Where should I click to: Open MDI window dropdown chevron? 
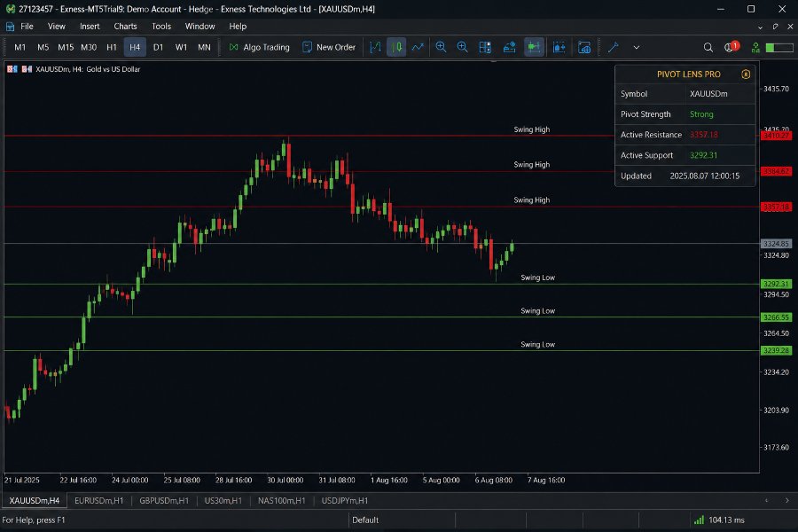pos(761,27)
